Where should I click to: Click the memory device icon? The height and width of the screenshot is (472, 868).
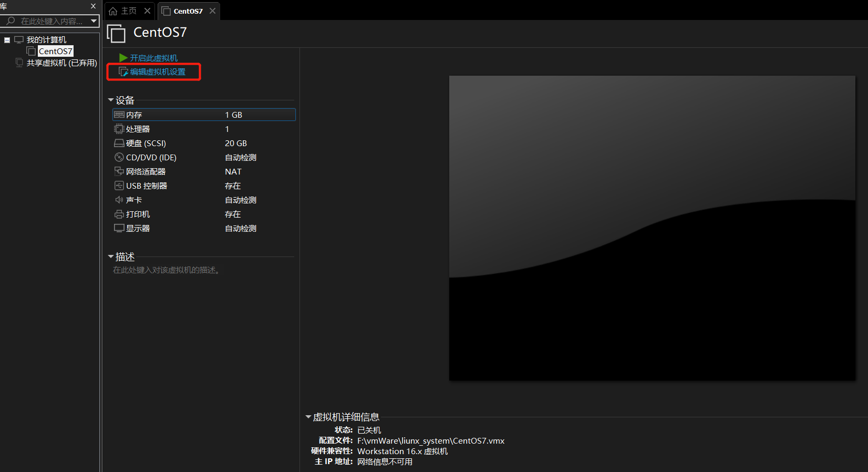click(x=119, y=115)
